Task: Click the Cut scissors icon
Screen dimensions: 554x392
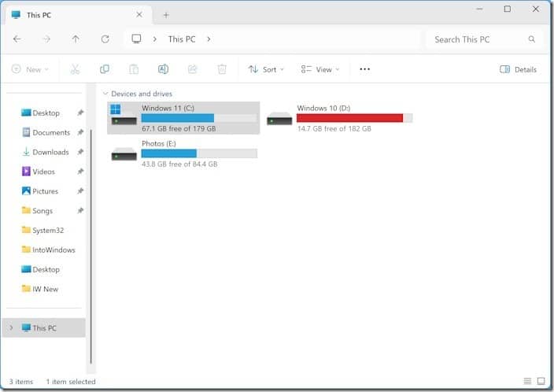Action: tap(75, 69)
